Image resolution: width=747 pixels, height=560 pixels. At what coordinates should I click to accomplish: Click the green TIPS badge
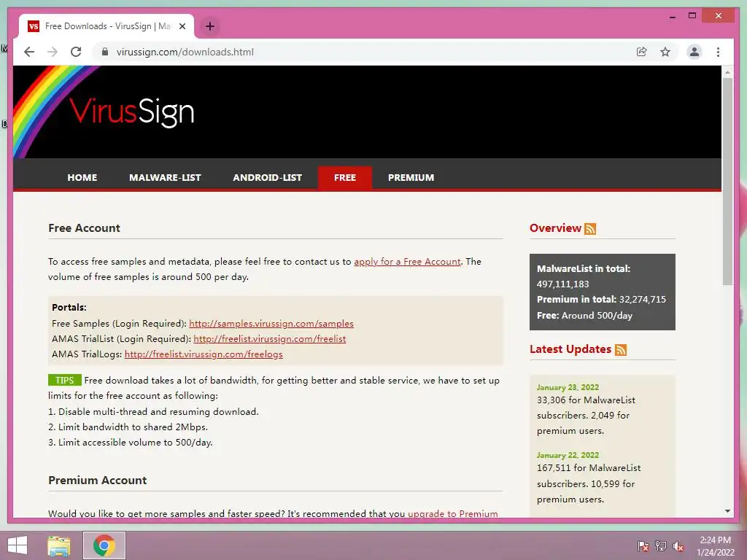[65, 380]
